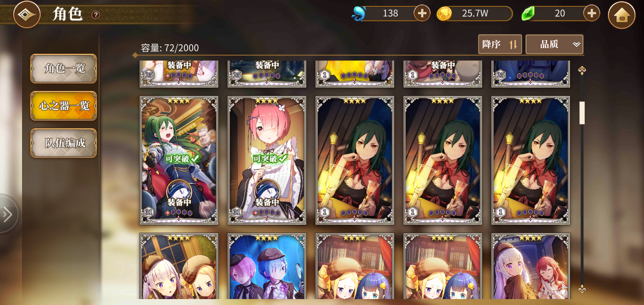This screenshot has height=305, width=644.
Task: Click the blue spirit currency icon
Action: (358, 14)
